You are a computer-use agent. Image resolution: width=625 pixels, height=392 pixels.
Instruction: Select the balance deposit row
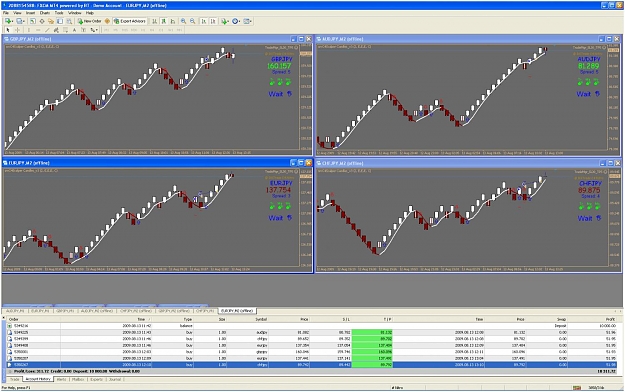312,326
